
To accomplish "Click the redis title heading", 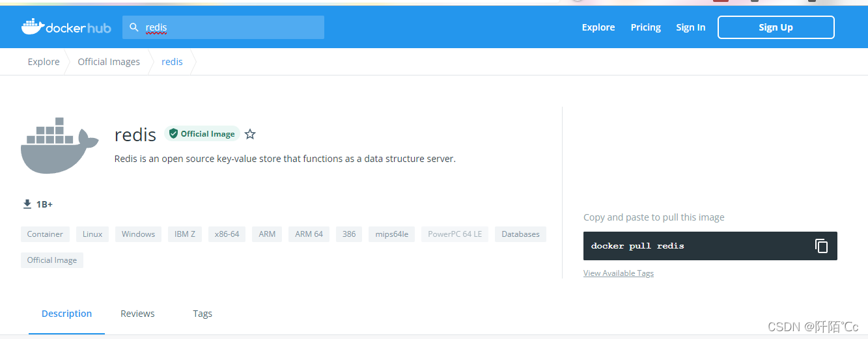I will click(x=135, y=135).
